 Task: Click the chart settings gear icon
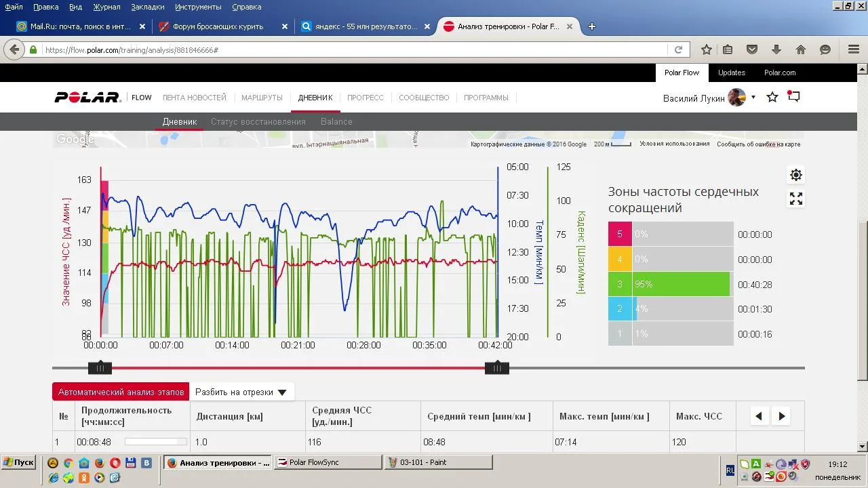click(796, 175)
